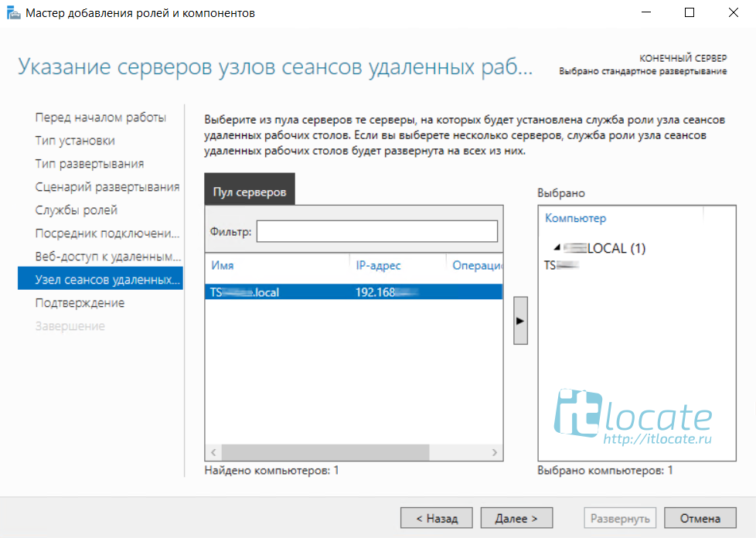Open the "Пул серверов" tab

pyautogui.click(x=250, y=192)
